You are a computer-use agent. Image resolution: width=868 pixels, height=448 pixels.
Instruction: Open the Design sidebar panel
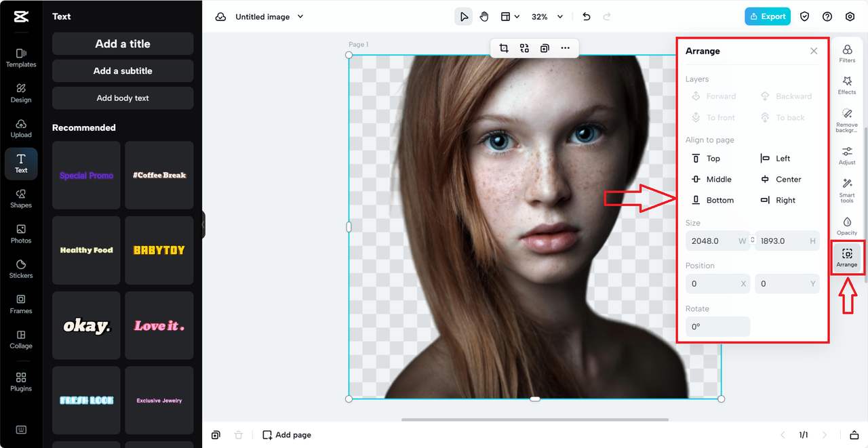click(x=21, y=93)
